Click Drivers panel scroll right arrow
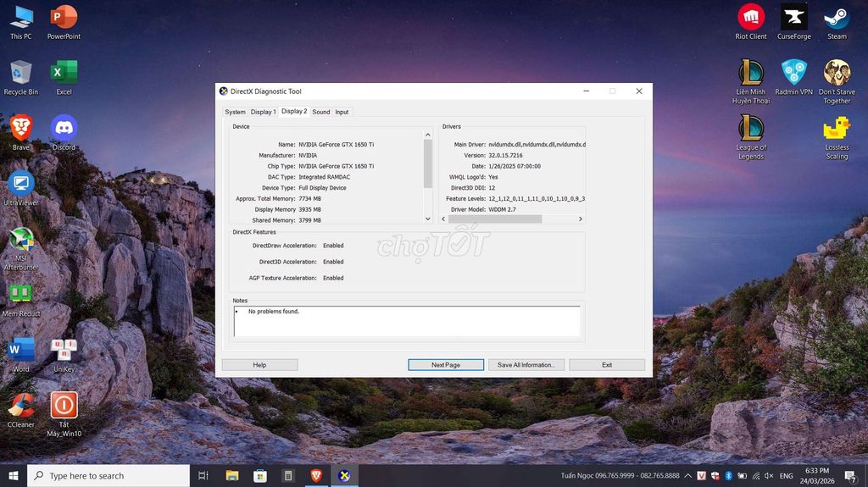 coord(580,219)
